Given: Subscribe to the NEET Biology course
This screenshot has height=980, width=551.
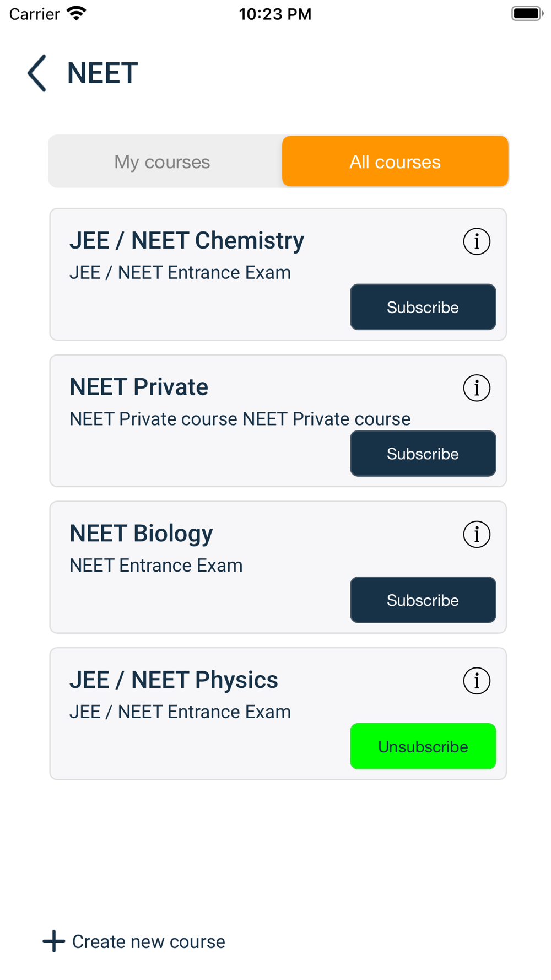Looking at the screenshot, I should pyautogui.click(x=423, y=600).
